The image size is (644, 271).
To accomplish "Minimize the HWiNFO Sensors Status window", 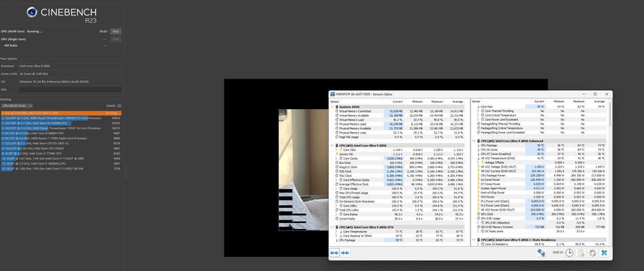I will (584, 94).
